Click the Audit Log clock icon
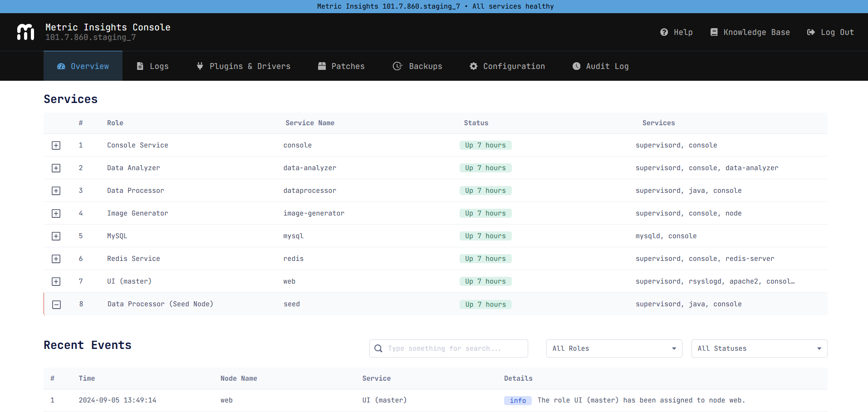The image size is (868, 412). point(576,66)
